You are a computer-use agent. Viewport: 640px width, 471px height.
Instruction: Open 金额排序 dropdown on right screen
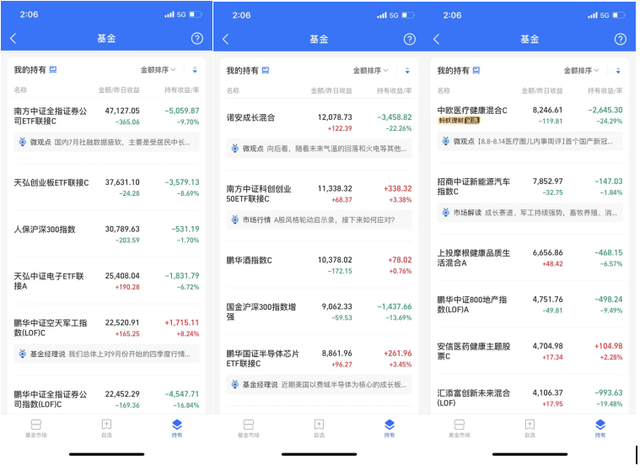click(x=581, y=71)
